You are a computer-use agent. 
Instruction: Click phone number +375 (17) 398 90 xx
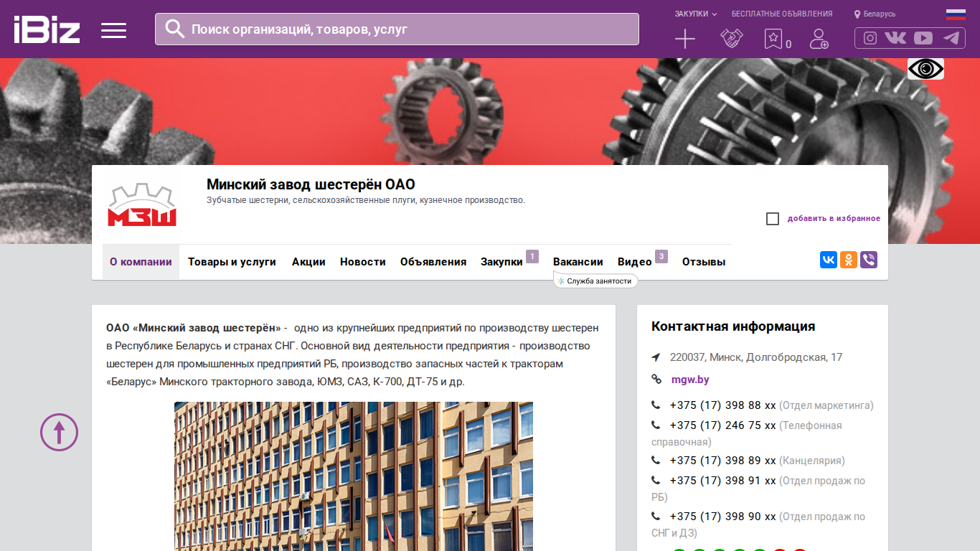click(723, 517)
